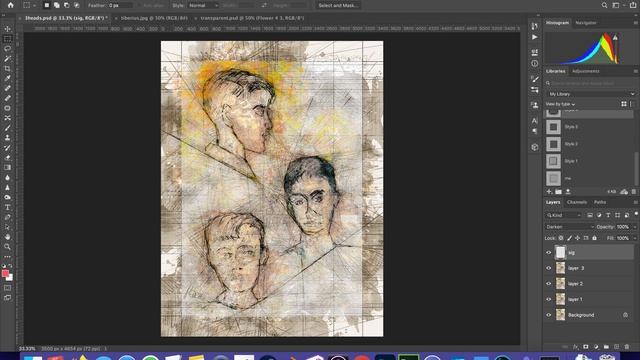Select Add to selection mode button
The image size is (640, 360).
[x=56, y=5]
